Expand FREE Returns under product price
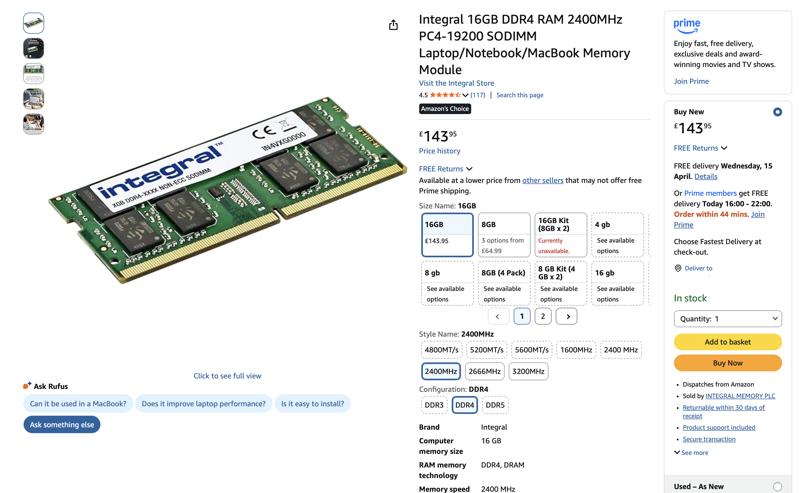Image resolution: width=800 pixels, height=493 pixels. pyautogui.click(x=445, y=169)
